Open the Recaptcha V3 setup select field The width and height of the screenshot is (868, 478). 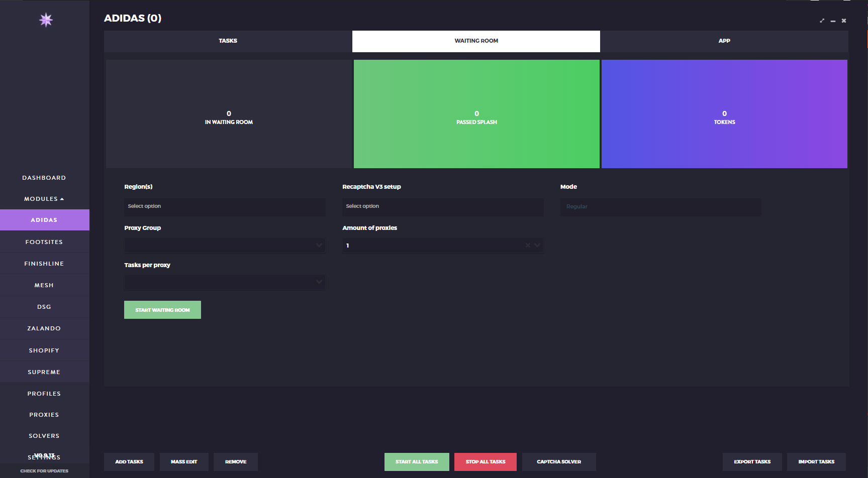tap(443, 206)
